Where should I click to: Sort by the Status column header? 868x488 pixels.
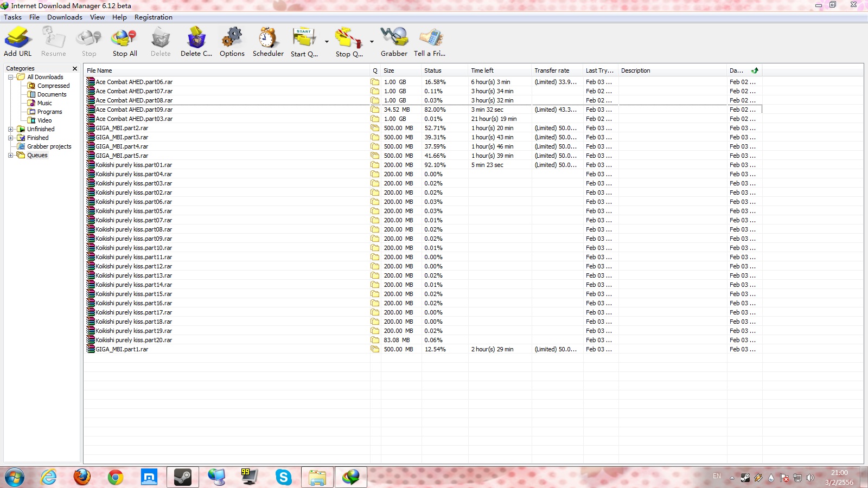[445, 70]
